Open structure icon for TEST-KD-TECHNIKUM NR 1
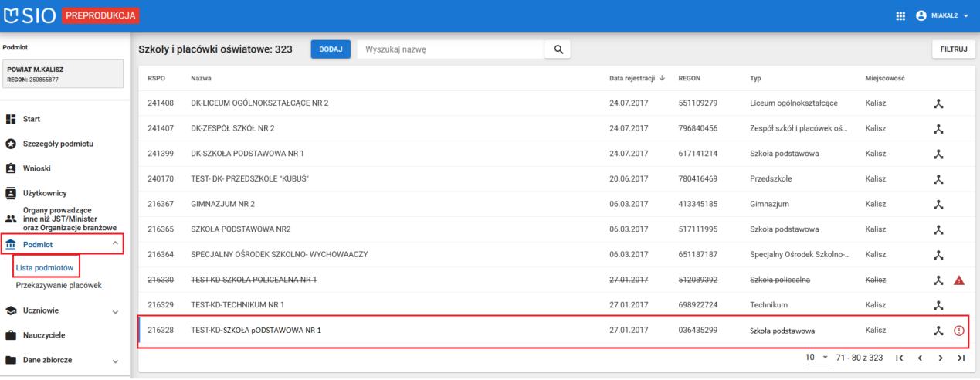The width and height of the screenshot is (980, 380). 939,305
